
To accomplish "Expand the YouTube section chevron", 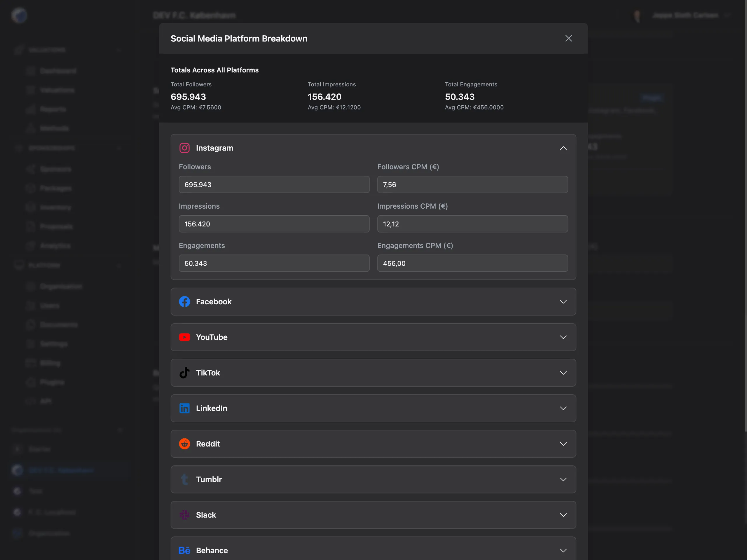I will (563, 337).
